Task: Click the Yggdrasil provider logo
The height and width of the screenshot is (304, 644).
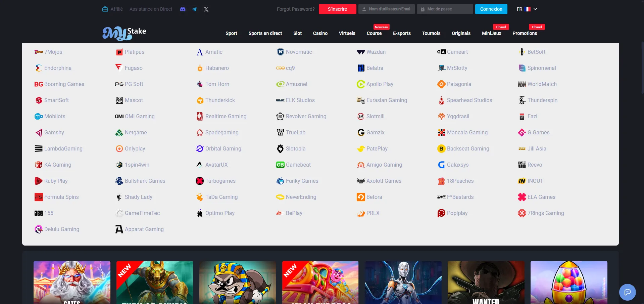Action: tap(441, 116)
